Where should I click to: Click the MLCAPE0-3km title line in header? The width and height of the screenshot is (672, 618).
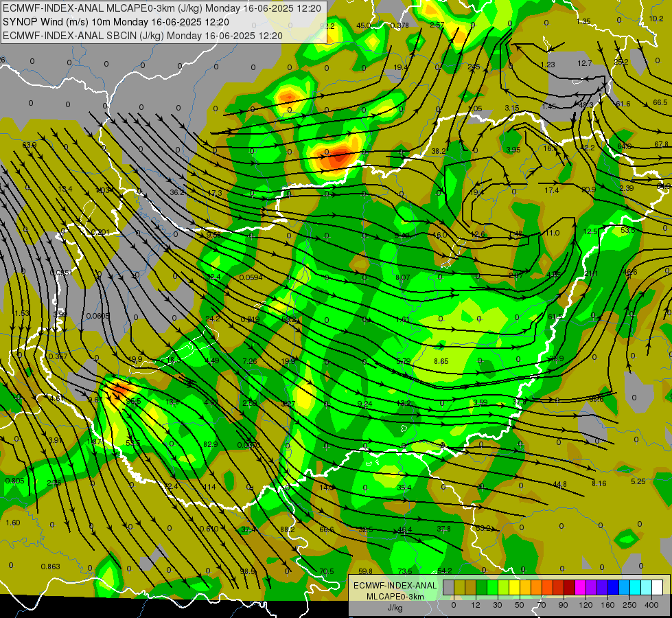[x=161, y=8]
